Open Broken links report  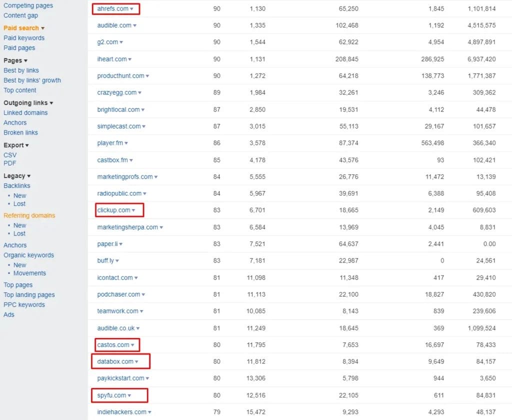(20, 132)
